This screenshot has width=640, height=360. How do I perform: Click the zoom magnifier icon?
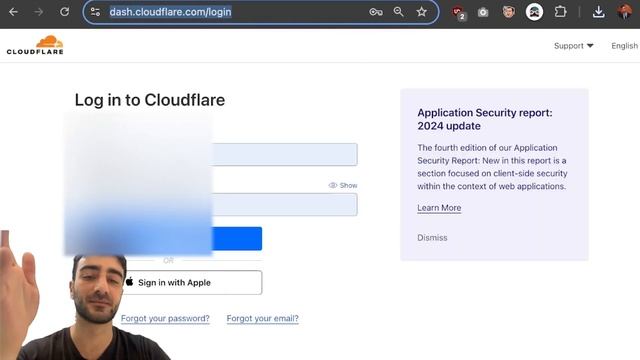(x=398, y=12)
